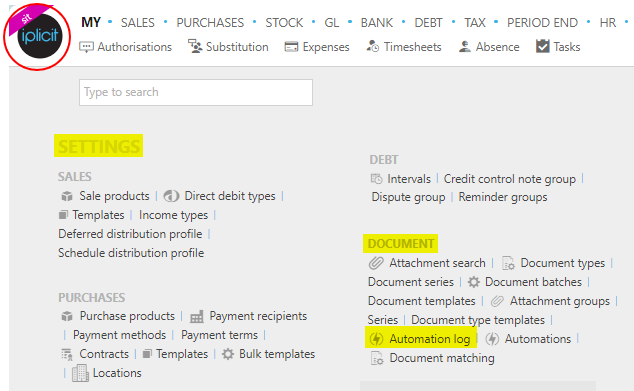Click the iplicit logo icon
This screenshot has height=391, width=634.
pyautogui.click(x=40, y=36)
